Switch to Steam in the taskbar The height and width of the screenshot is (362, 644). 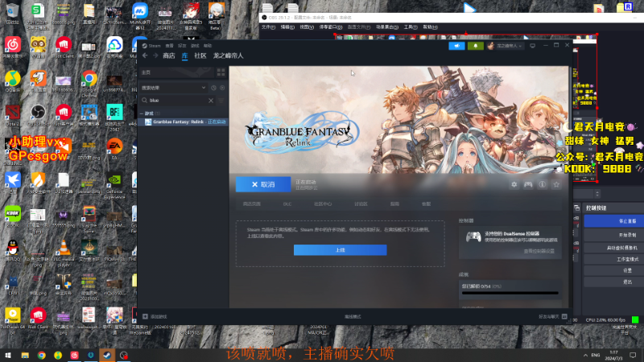pyautogui.click(x=107, y=355)
